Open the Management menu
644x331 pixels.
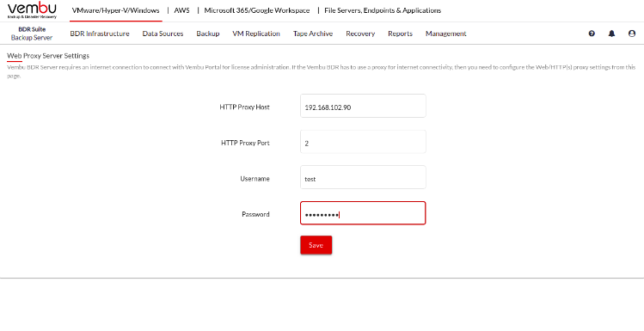pos(446,34)
